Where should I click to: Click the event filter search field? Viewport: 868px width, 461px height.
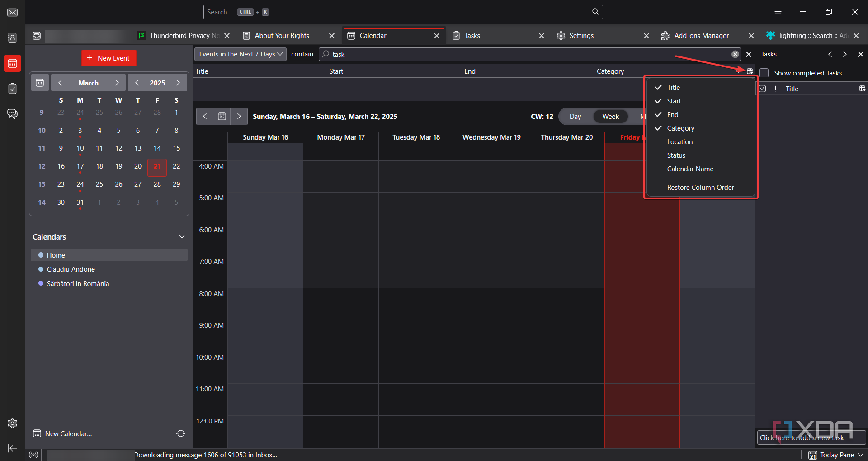529,54
